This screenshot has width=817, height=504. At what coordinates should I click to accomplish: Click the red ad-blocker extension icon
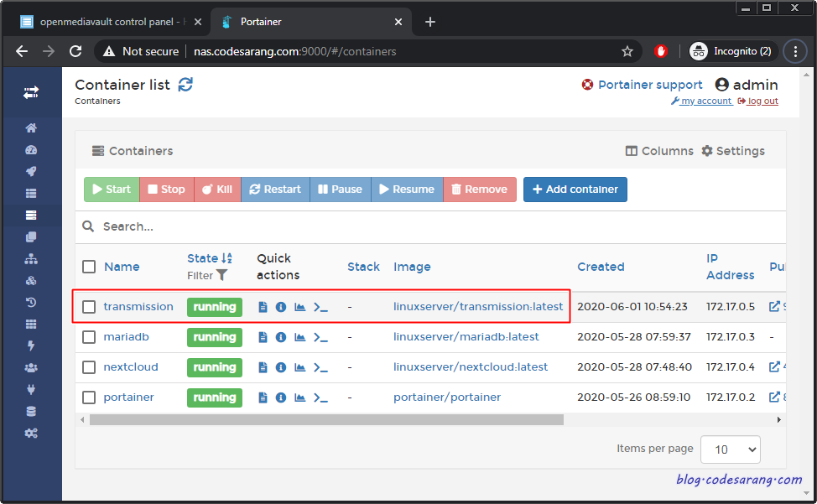661,51
